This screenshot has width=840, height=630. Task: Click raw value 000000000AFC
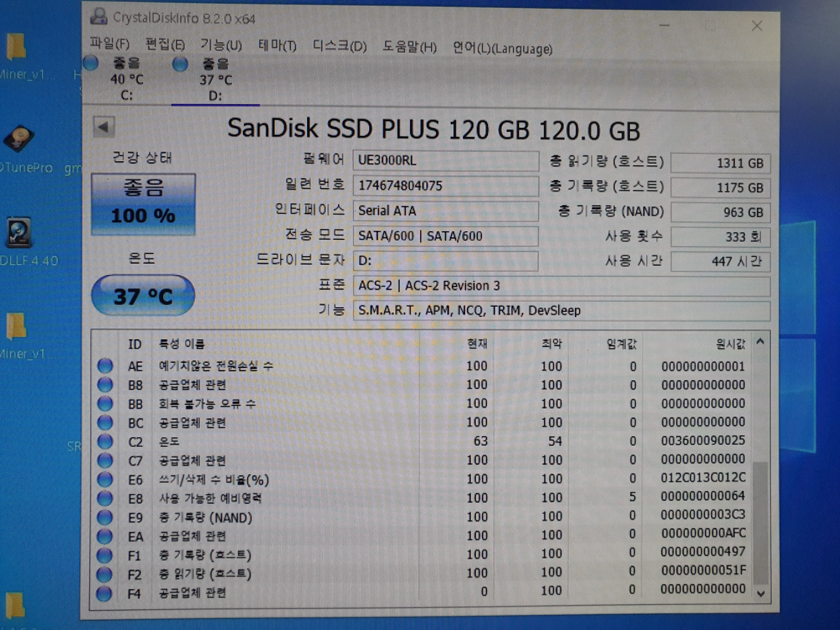coord(703,533)
